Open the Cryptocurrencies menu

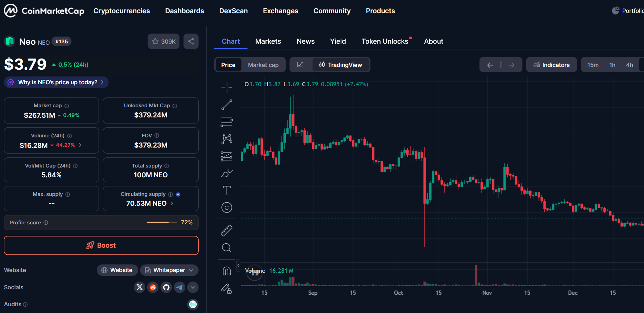coord(122,11)
